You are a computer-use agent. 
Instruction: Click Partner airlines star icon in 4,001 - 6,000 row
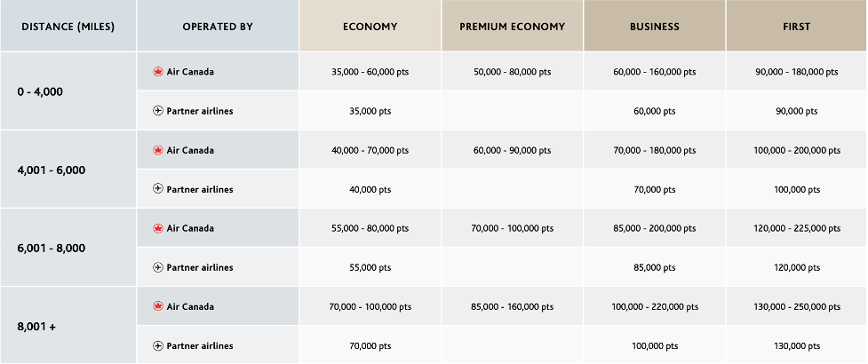[158, 189]
